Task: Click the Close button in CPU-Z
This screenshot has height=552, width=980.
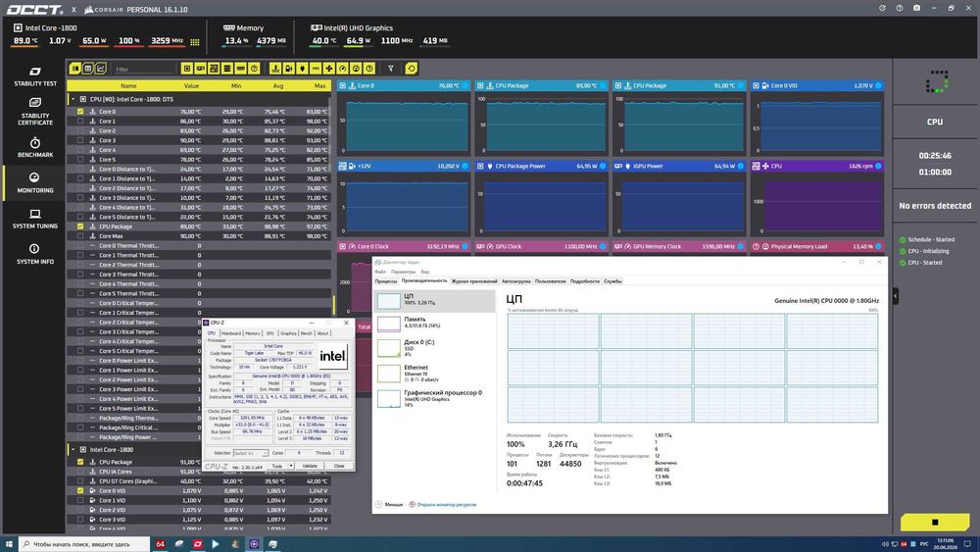Action: point(339,466)
